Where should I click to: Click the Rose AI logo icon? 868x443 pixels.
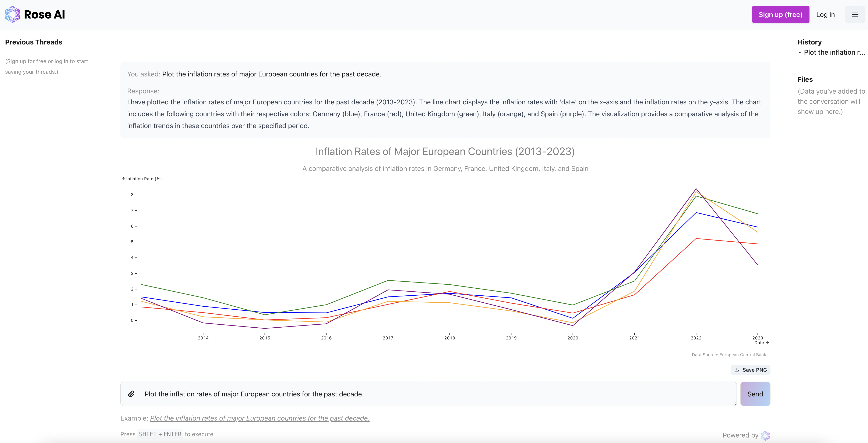pos(13,14)
